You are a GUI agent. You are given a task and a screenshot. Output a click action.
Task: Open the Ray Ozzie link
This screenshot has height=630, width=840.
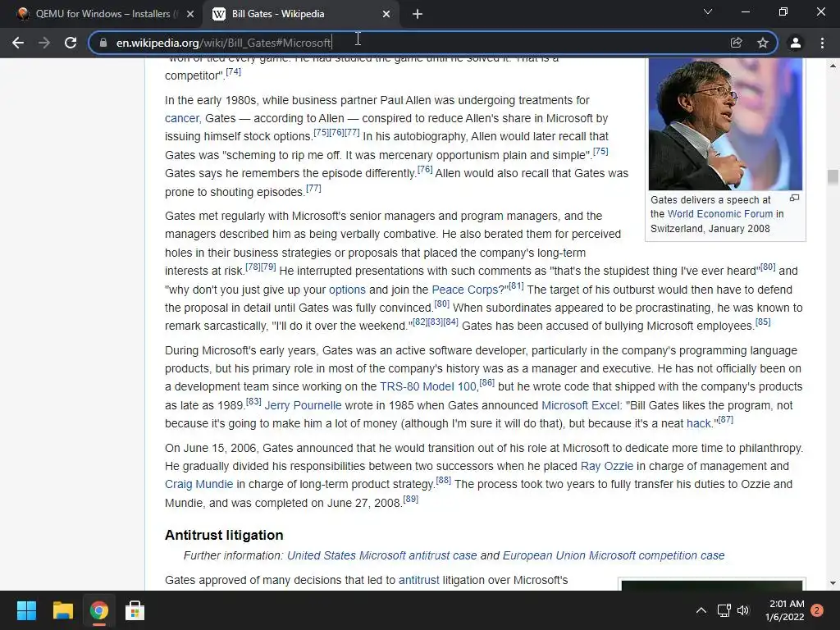click(x=607, y=466)
